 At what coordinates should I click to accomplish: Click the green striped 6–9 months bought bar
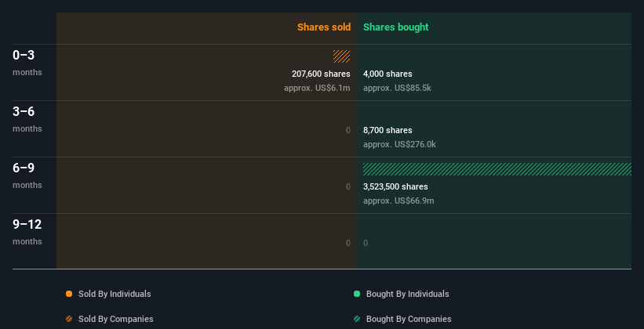click(x=497, y=169)
